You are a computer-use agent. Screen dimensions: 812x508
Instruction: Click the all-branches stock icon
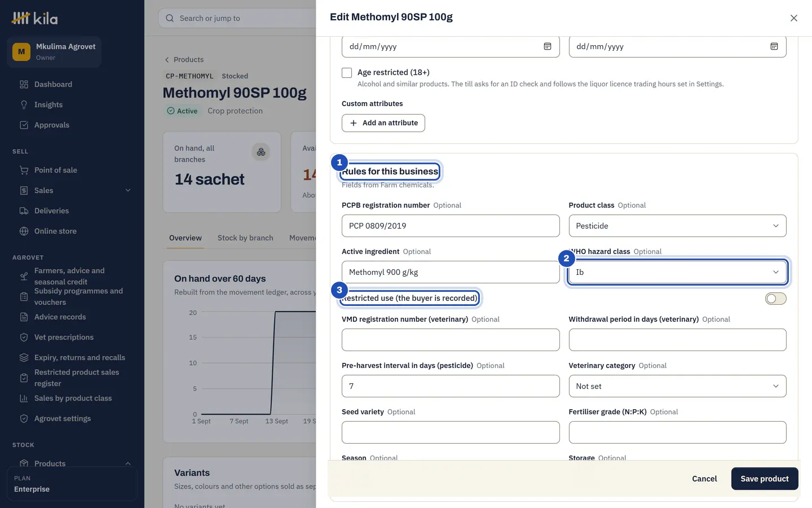pyautogui.click(x=261, y=152)
